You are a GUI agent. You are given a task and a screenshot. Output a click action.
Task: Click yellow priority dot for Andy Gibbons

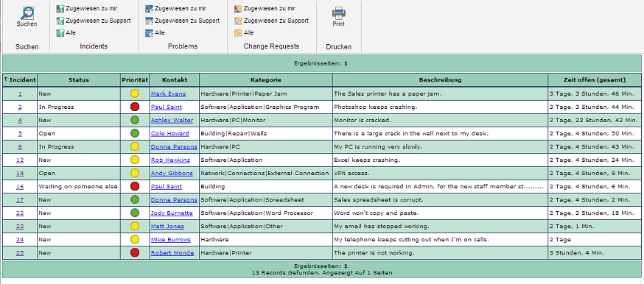(135, 173)
